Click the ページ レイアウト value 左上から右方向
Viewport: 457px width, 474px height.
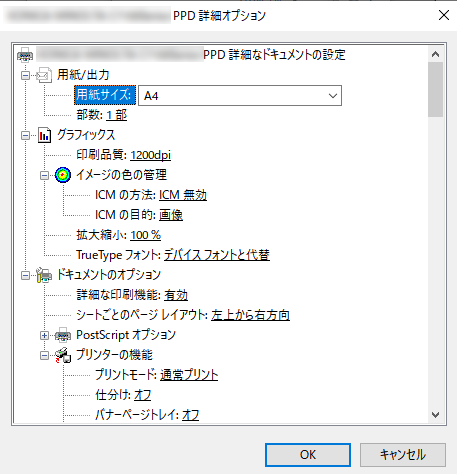(x=250, y=315)
